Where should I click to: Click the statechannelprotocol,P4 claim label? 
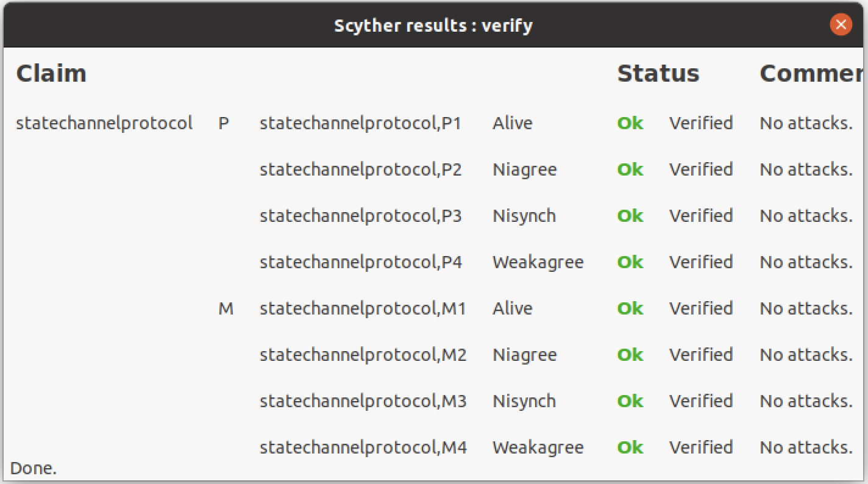coord(360,262)
